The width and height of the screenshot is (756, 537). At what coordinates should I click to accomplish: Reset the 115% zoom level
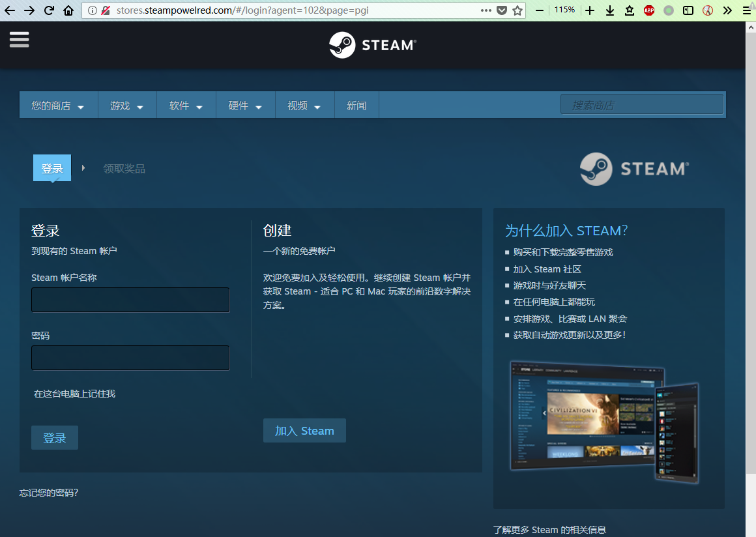pyautogui.click(x=564, y=10)
